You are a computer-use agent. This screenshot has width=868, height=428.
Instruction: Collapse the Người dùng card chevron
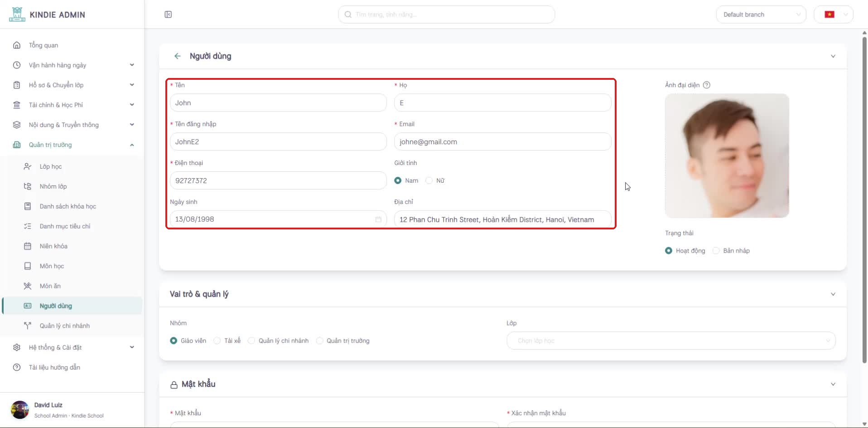pyautogui.click(x=833, y=56)
